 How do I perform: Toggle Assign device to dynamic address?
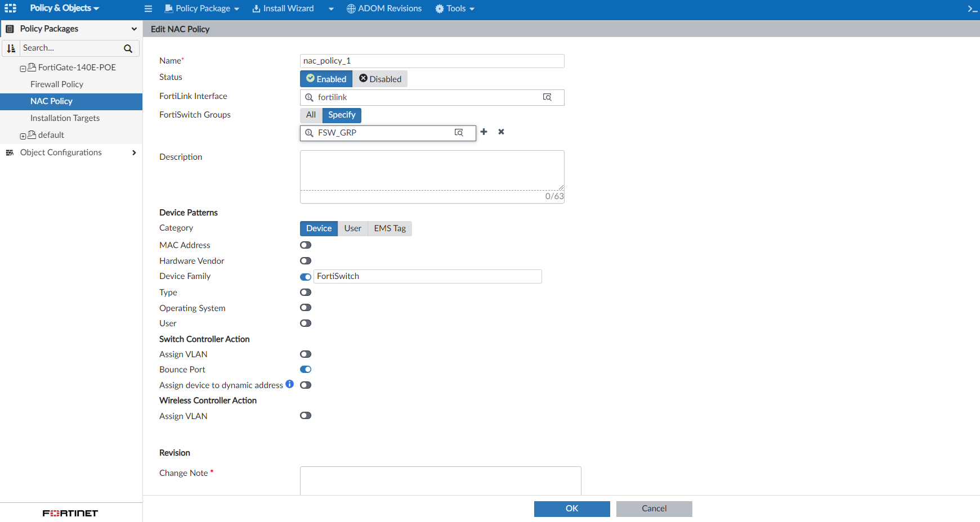pos(306,385)
